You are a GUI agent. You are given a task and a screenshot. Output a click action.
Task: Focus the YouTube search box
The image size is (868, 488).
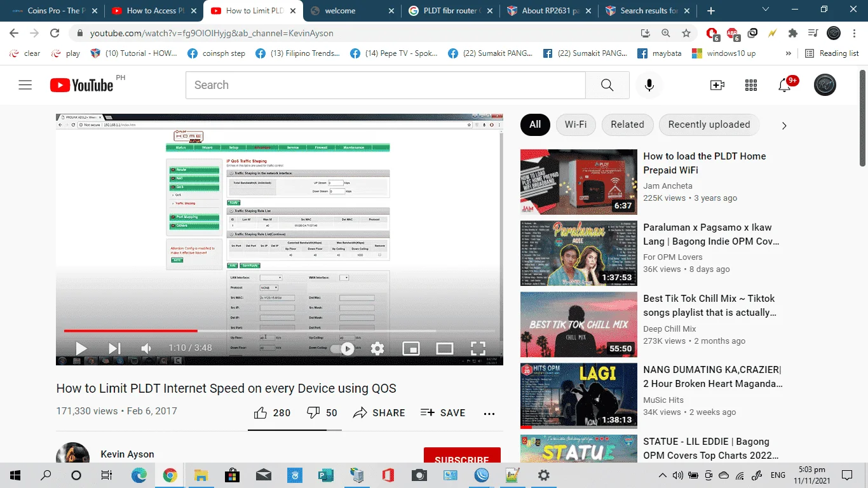click(385, 85)
